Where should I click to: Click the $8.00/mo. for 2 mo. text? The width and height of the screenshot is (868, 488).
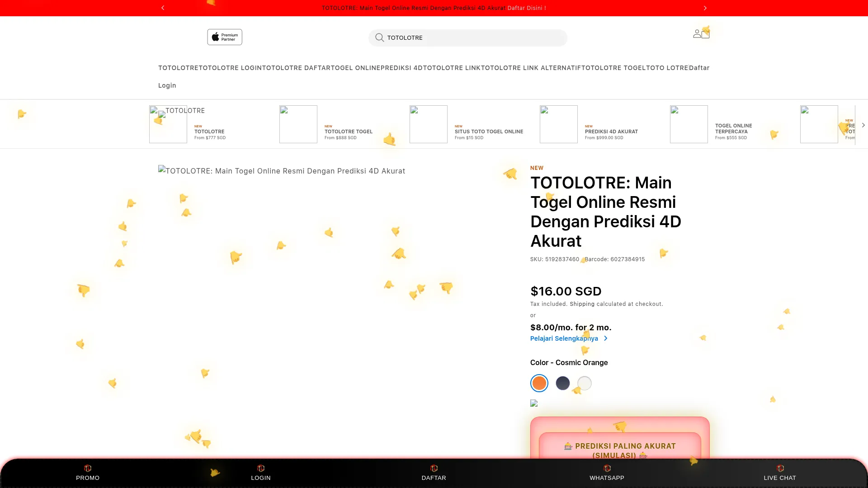[571, 328]
